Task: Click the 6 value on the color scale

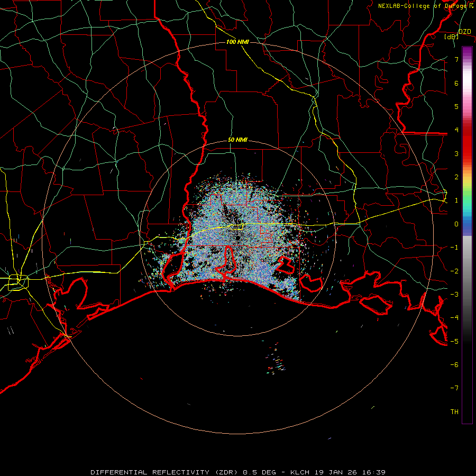Action: pos(456,83)
